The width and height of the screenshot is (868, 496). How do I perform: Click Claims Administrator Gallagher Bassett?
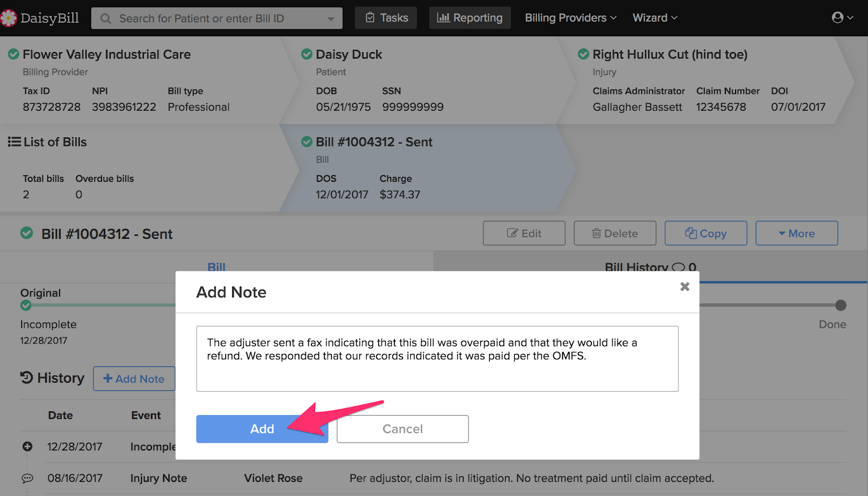tap(637, 107)
